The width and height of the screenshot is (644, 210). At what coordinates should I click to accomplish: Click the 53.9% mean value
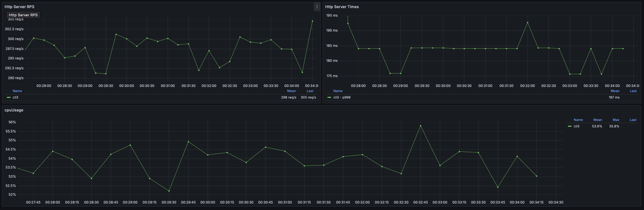597,126
